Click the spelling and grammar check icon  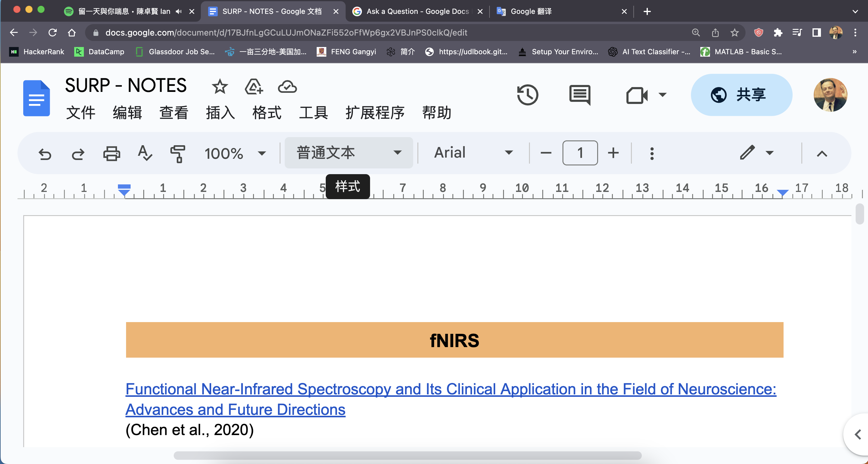pyautogui.click(x=145, y=154)
